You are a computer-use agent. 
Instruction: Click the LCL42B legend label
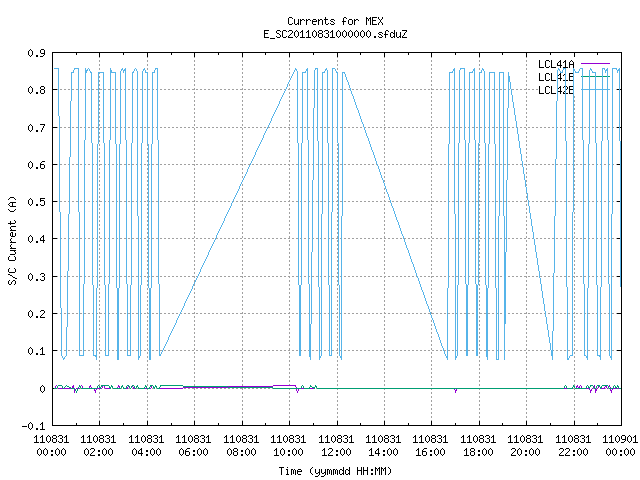tap(556, 90)
